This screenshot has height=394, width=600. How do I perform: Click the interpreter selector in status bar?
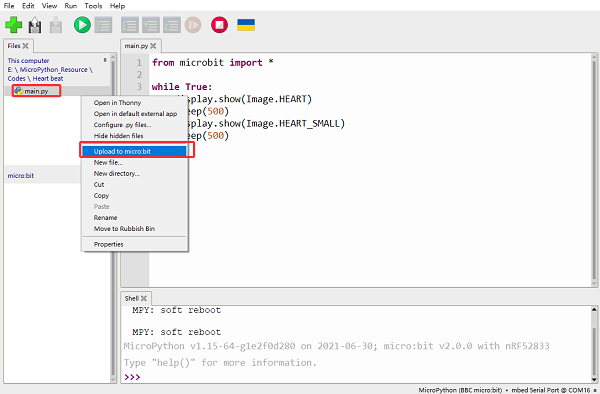point(504,390)
